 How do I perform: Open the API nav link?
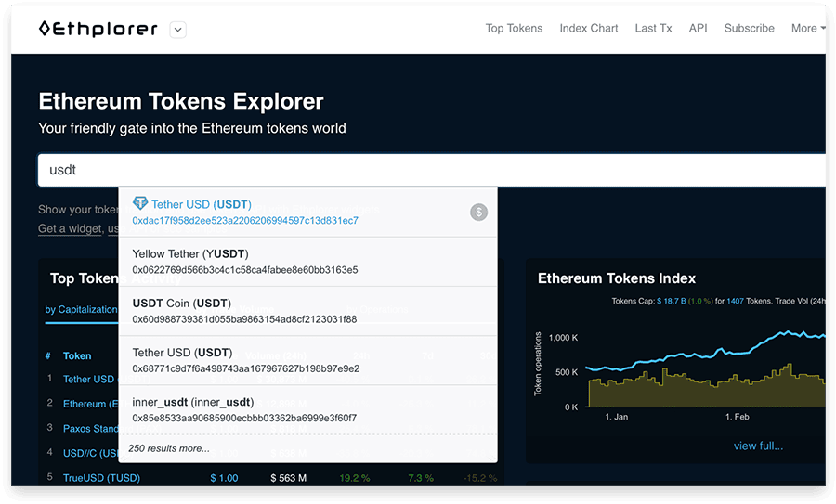tap(698, 28)
